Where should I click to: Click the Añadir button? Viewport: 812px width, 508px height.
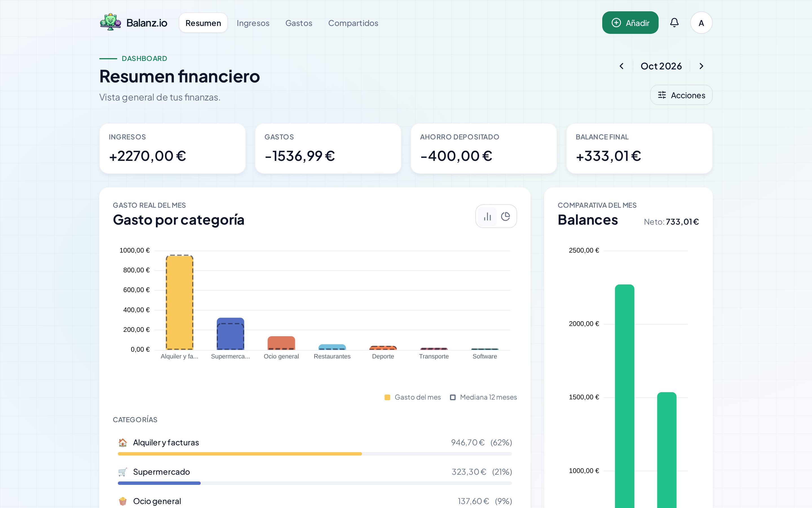[630, 23]
